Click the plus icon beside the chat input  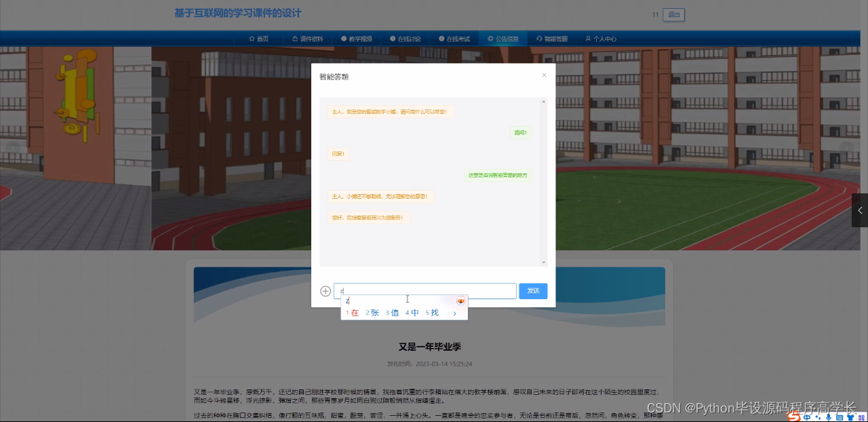click(x=325, y=290)
